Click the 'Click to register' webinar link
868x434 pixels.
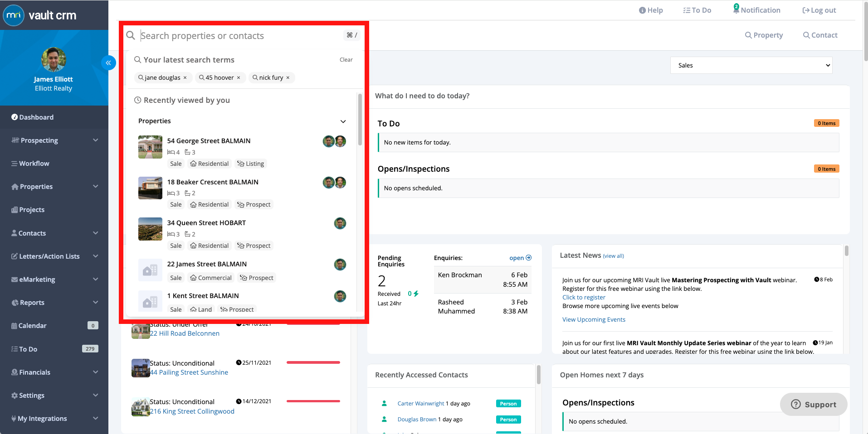pyautogui.click(x=584, y=297)
